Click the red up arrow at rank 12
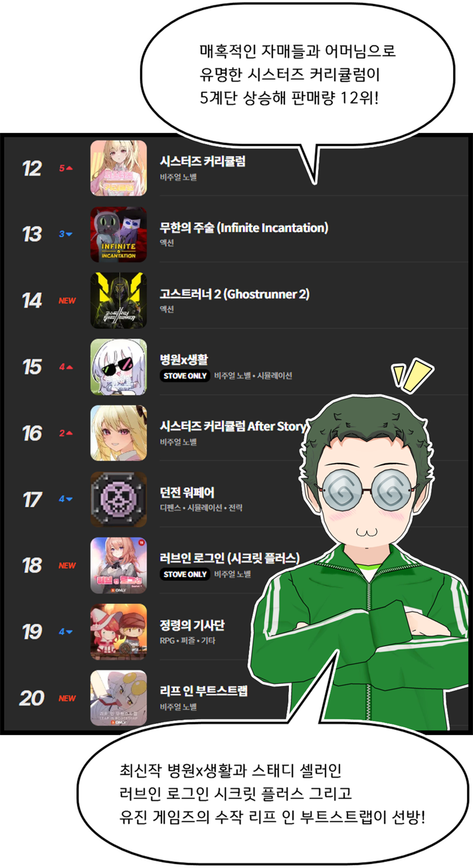The height and width of the screenshot is (868, 473). point(69,168)
